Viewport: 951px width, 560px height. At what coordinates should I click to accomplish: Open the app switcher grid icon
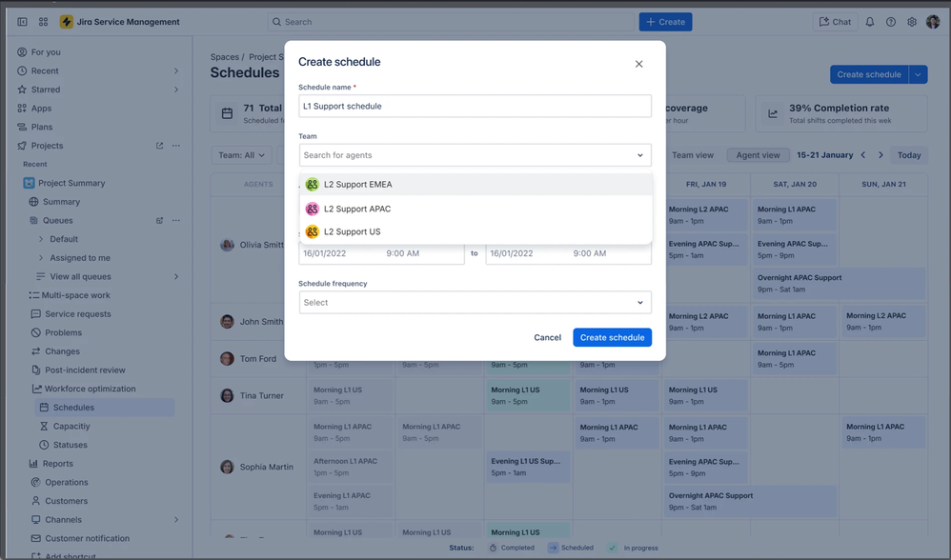[43, 22]
